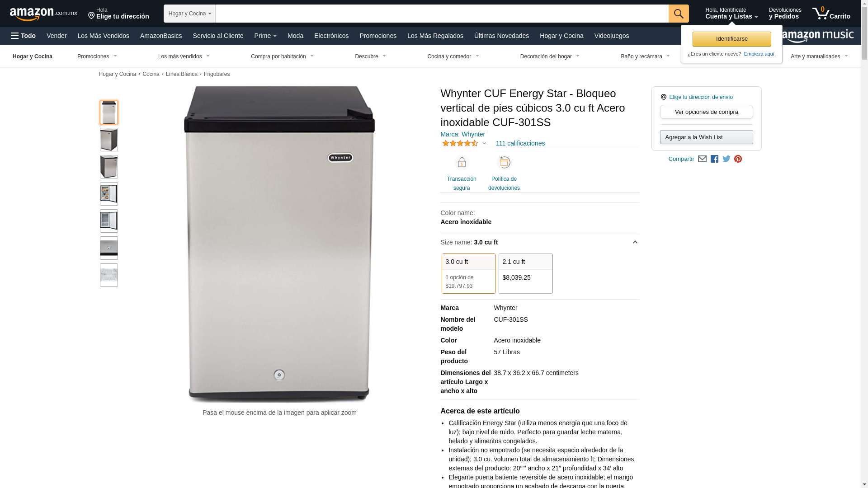Share via Facebook icon
This screenshot has height=488, width=868.
[714, 159]
